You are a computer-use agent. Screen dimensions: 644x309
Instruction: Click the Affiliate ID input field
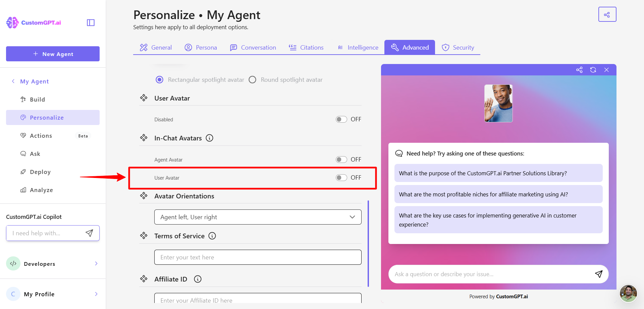click(258, 298)
